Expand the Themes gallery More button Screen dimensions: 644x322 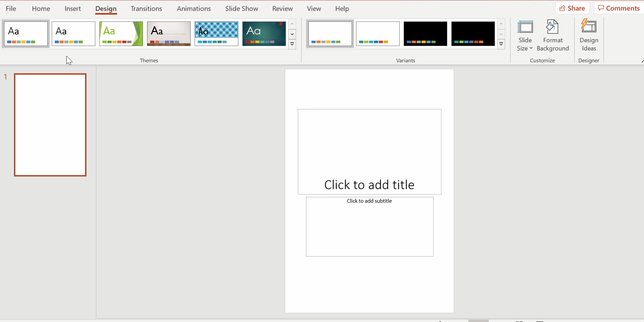(x=292, y=44)
